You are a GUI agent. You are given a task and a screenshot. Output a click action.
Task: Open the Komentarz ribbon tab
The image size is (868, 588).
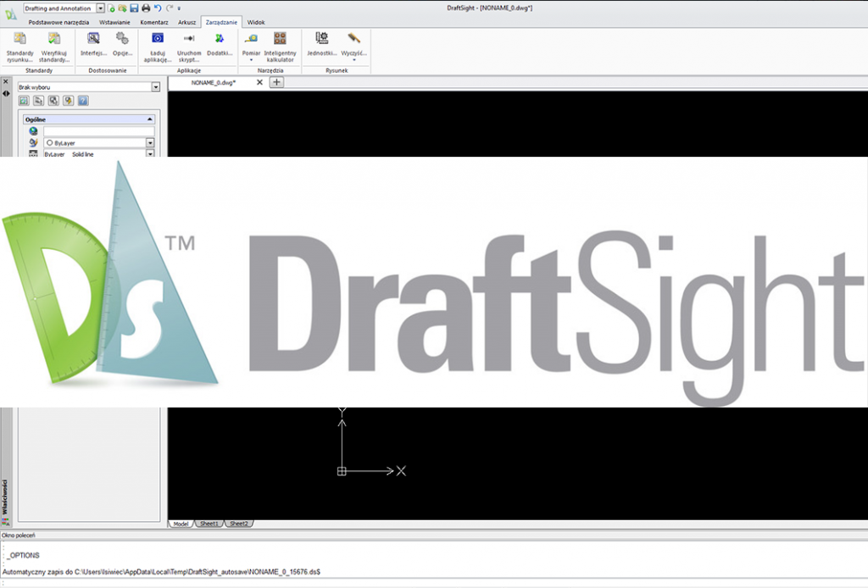click(x=154, y=22)
